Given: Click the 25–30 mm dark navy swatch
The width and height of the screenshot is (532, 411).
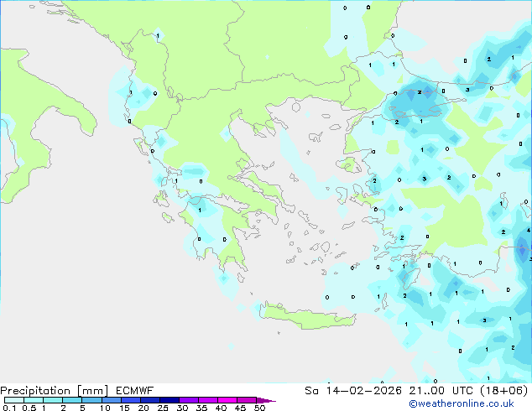Looking at the screenshot, I should coord(169,400).
